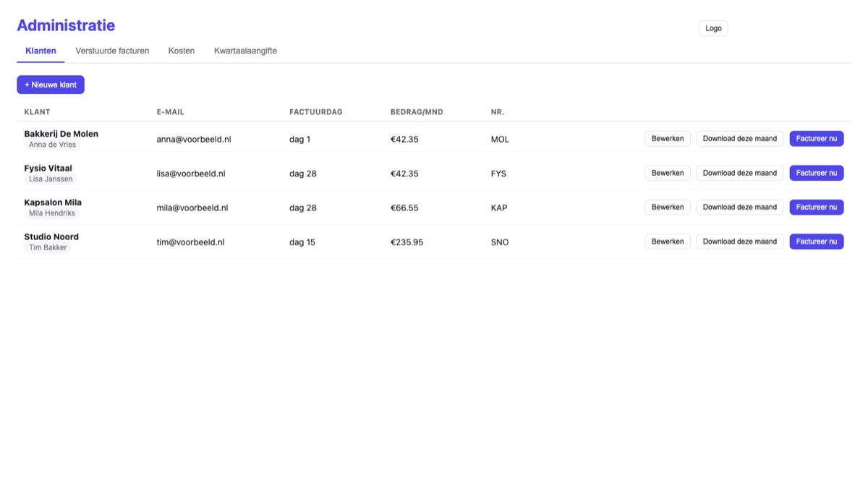Download deze maand for Fysio Vitaal
The width and height of the screenshot is (868, 494).
click(x=739, y=173)
